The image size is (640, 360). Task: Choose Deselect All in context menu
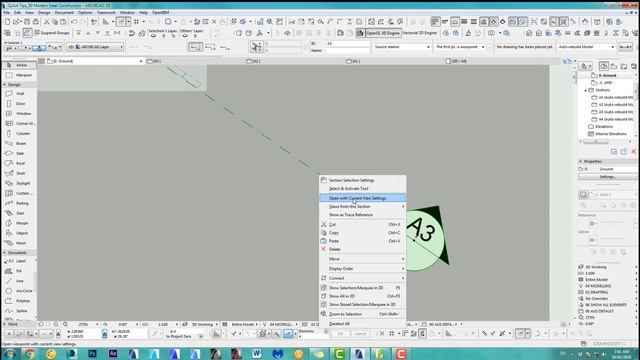pyautogui.click(x=362, y=324)
